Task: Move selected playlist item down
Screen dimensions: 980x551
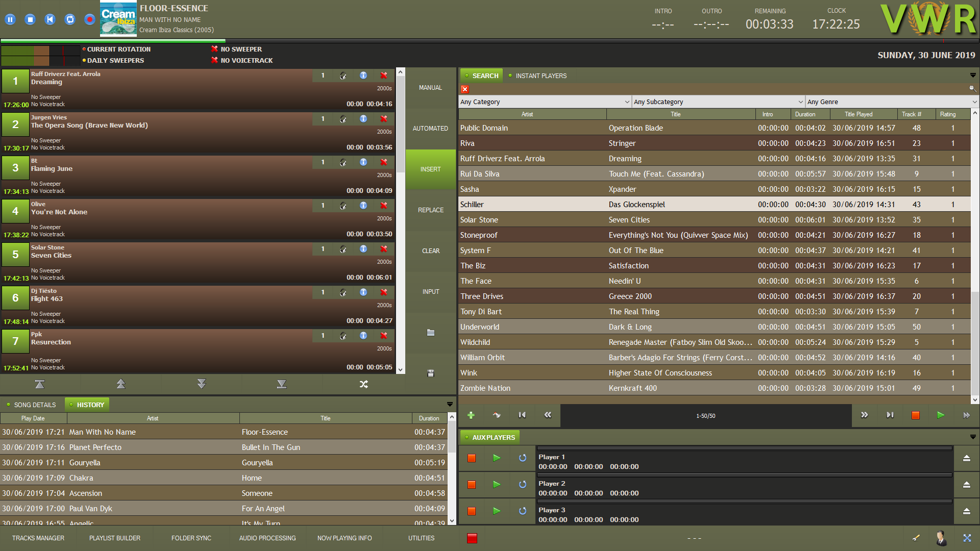Action: tap(202, 384)
